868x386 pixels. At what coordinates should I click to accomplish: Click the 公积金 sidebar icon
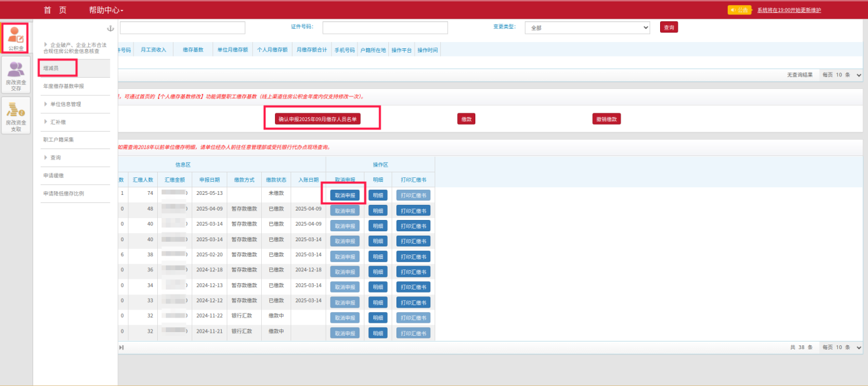[16, 38]
